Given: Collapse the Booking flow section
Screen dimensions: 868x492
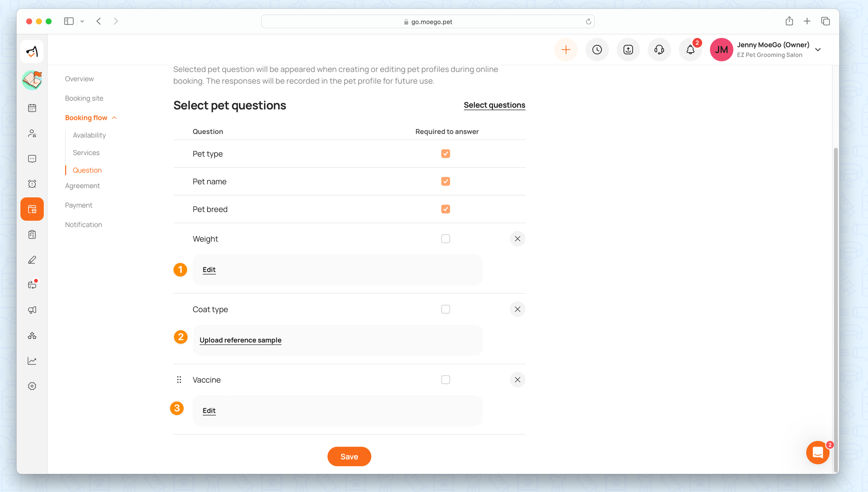Looking at the screenshot, I should pos(114,118).
